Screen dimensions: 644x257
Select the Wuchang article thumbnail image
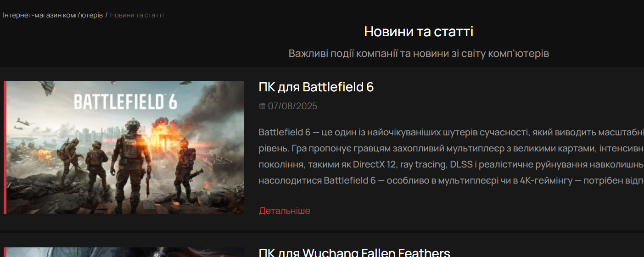pos(125,252)
